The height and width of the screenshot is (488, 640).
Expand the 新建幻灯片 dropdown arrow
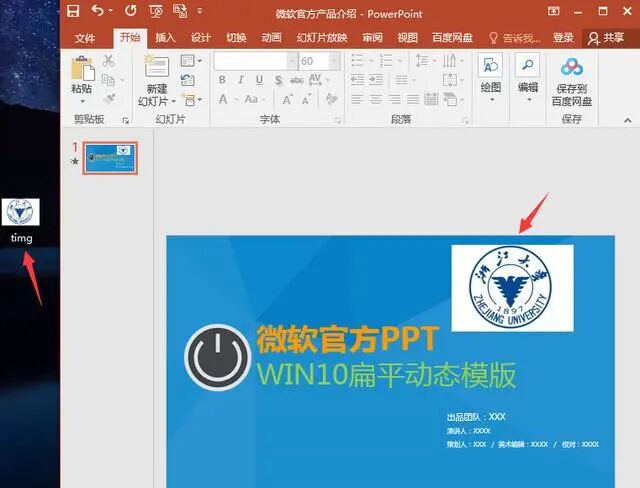[x=174, y=101]
